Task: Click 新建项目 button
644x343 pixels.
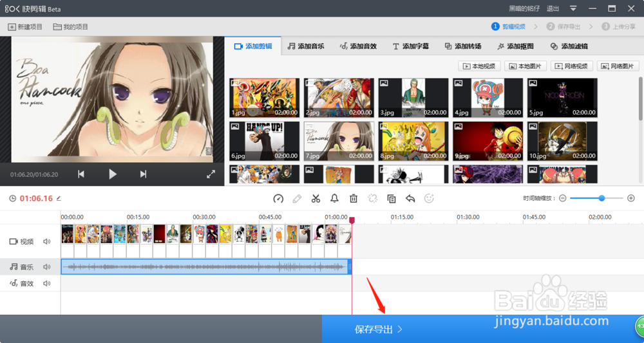Action: [x=25, y=27]
